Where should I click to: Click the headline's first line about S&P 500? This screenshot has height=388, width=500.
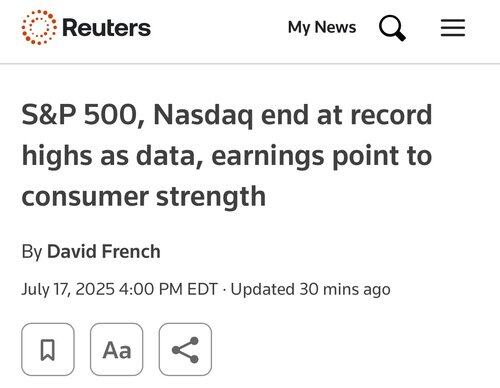227,115
